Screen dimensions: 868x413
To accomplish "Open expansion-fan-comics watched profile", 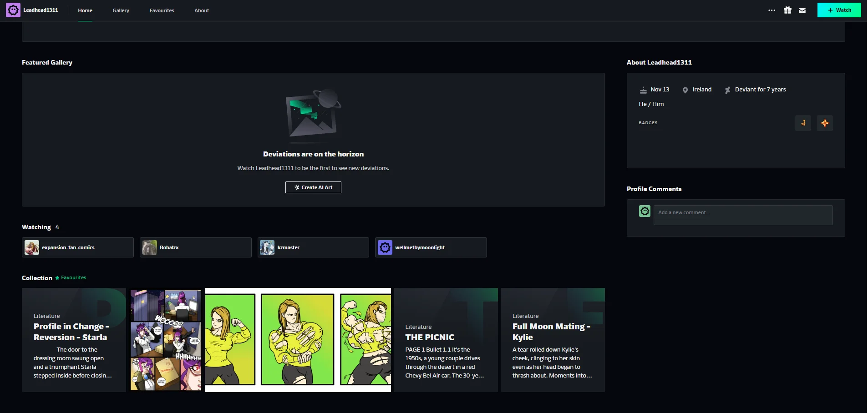I will [x=78, y=247].
